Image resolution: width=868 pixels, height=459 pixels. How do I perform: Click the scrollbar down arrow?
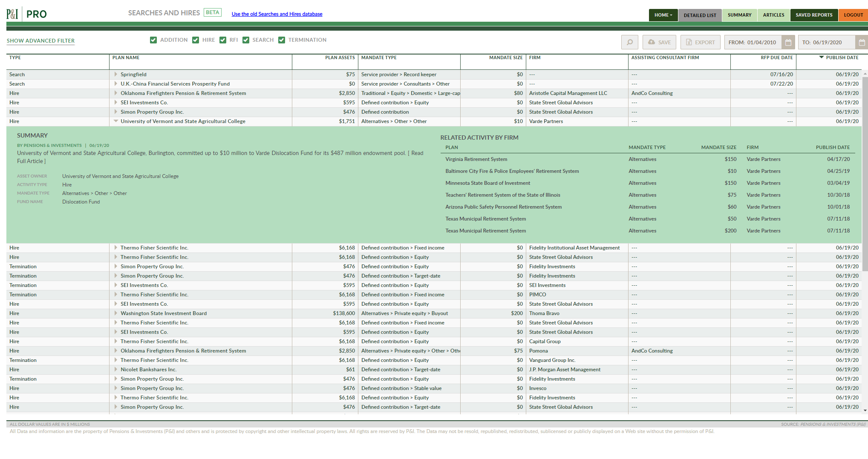point(865,410)
